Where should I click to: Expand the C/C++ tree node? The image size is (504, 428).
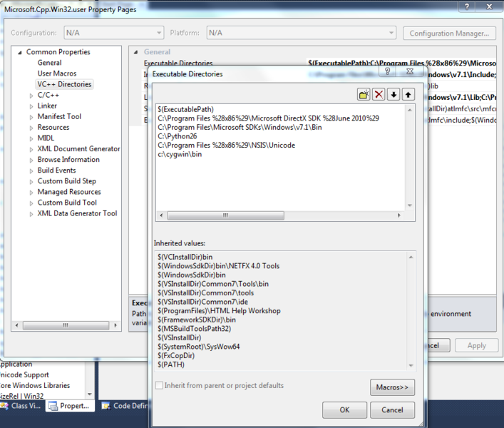31,96
